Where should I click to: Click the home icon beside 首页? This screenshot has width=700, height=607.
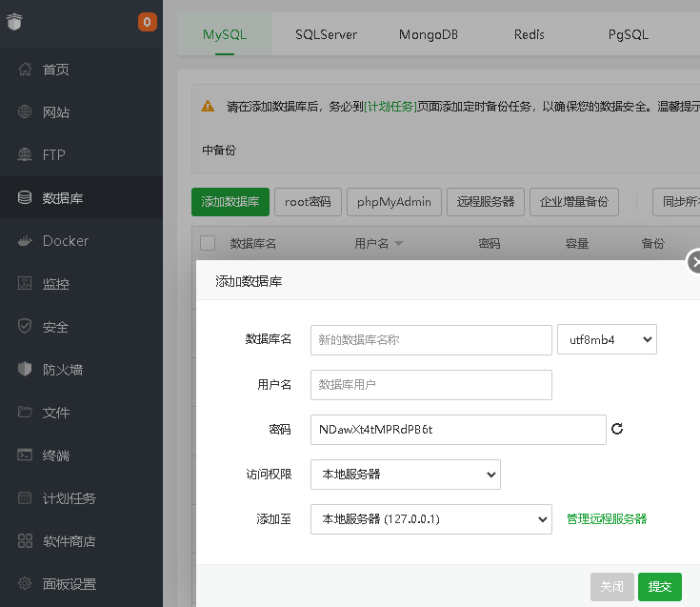[25, 69]
